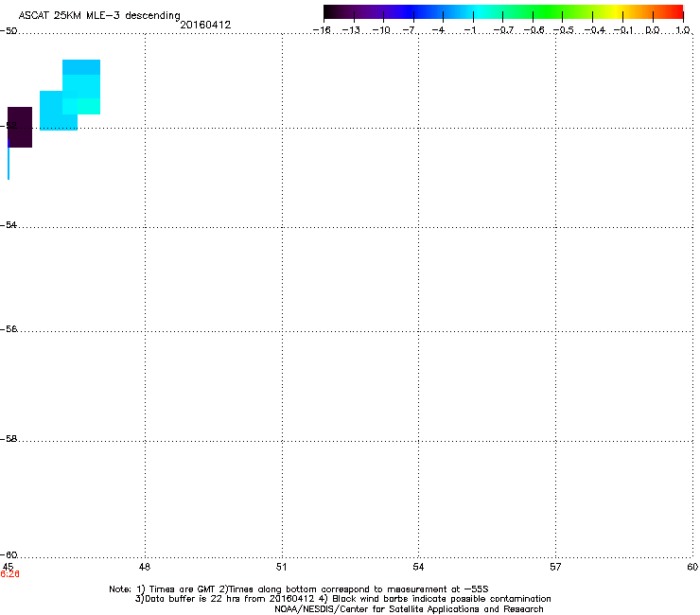Image resolution: width=700 pixels, height=615 pixels.
Task: Click the '-0.5' color scale label
Action: pyautogui.click(x=564, y=30)
